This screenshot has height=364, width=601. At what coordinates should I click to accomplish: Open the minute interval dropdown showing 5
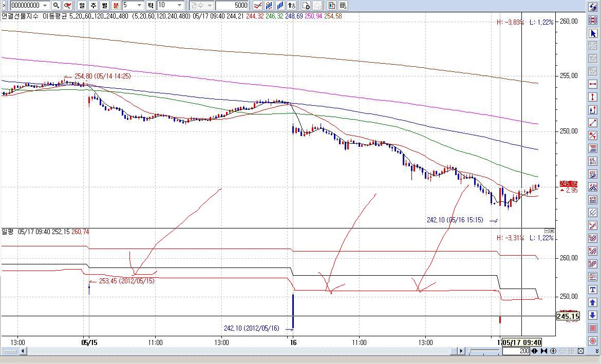coord(139,5)
